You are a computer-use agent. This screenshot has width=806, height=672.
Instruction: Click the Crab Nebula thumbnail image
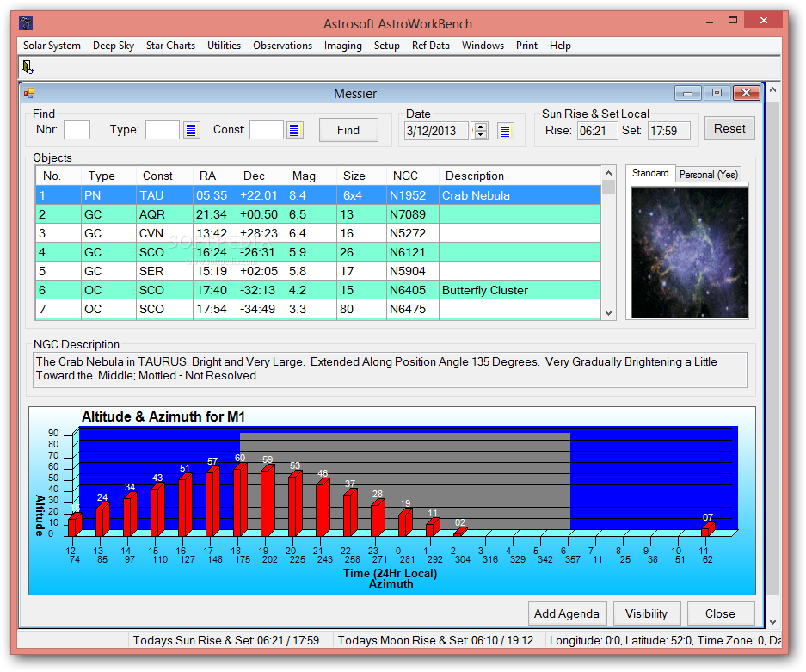689,252
